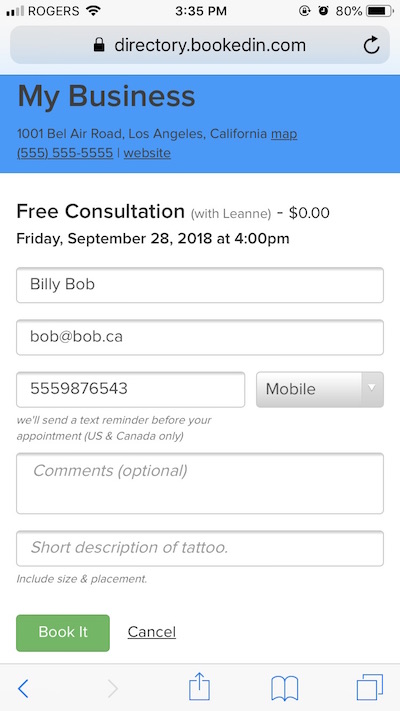Open the map link after the address
Image resolution: width=400 pixels, height=711 pixels.
point(284,134)
